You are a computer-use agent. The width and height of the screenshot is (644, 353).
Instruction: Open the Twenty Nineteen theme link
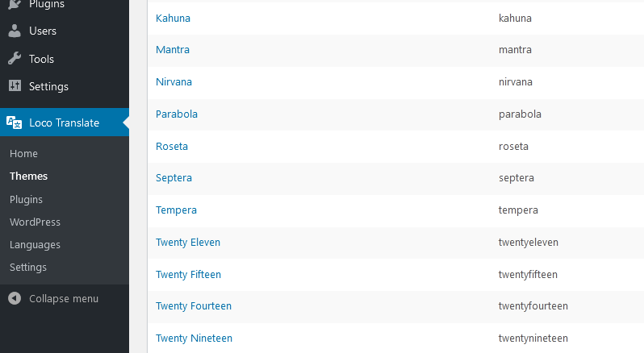coord(194,338)
